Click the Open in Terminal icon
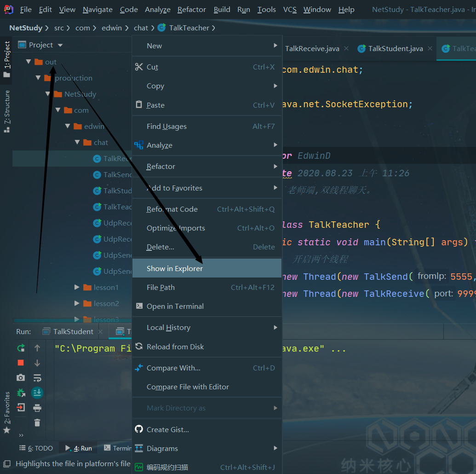Viewport: 476px width, 474px height. click(139, 306)
